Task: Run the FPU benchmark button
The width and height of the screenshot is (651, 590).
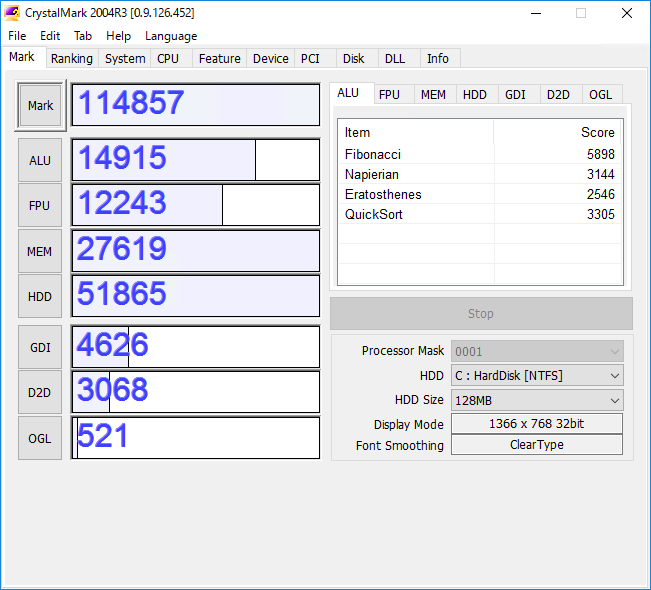Action: tap(40, 206)
